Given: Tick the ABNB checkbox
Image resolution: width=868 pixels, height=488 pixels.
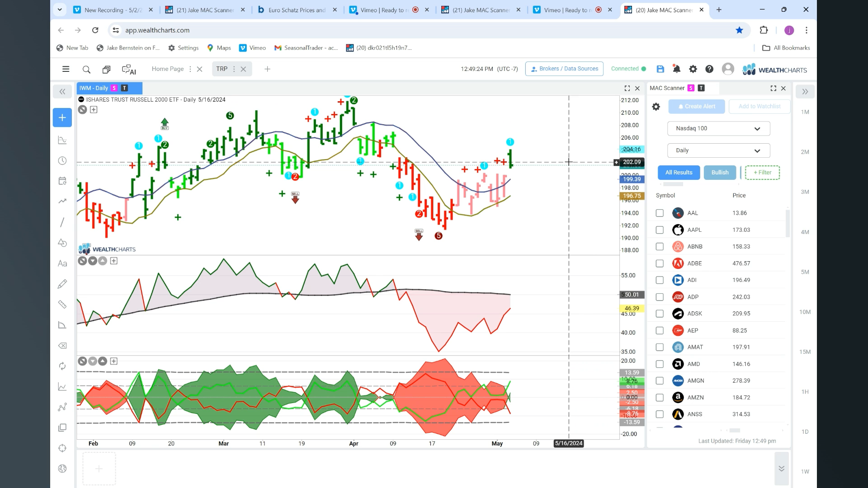Looking at the screenshot, I should pyautogui.click(x=660, y=247).
